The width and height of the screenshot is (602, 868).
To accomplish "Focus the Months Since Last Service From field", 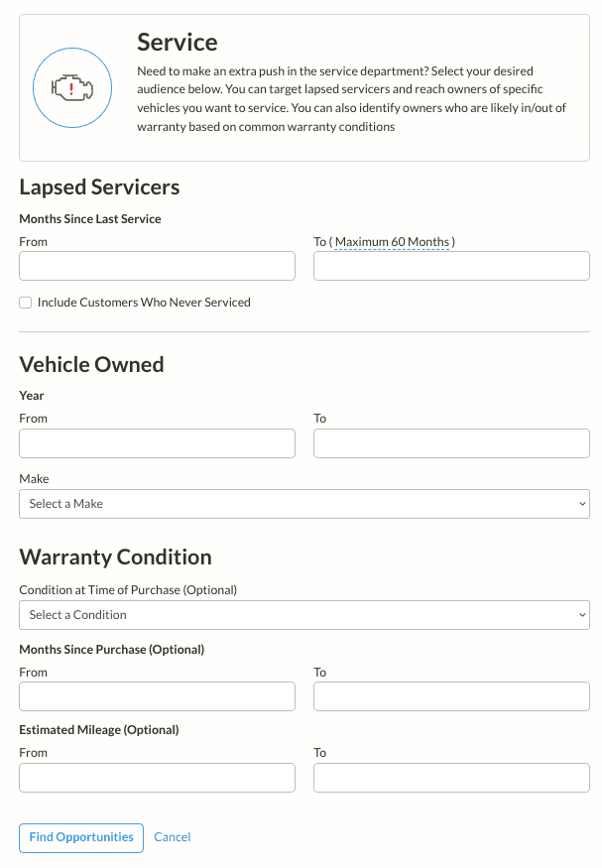I will (157, 266).
